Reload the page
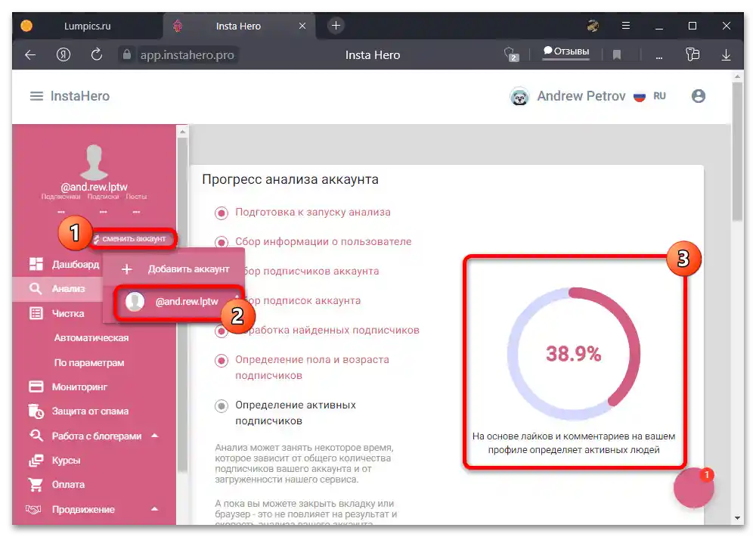756x537 pixels. [97, 54]
